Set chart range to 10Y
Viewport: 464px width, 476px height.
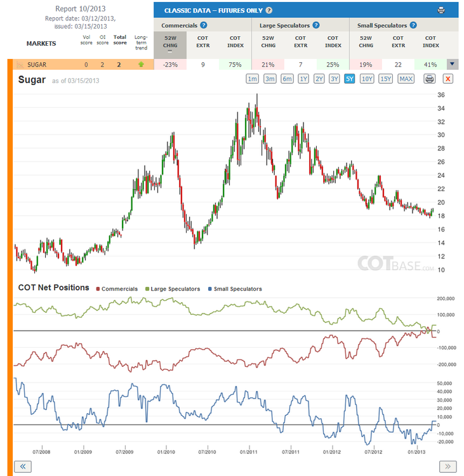[x=367, y=79]
